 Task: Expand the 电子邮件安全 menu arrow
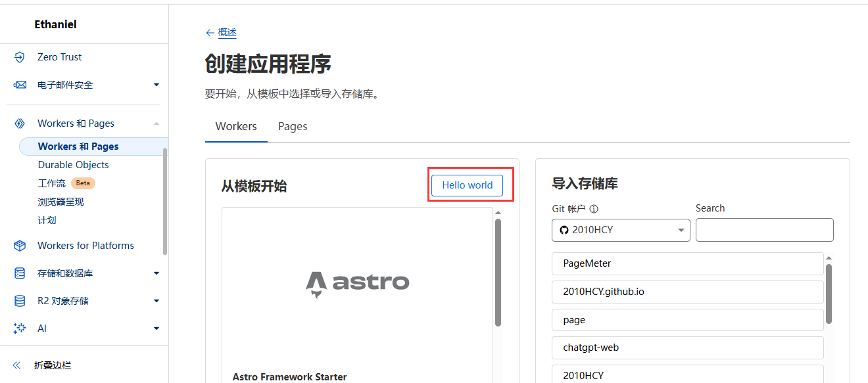(157, 85)
